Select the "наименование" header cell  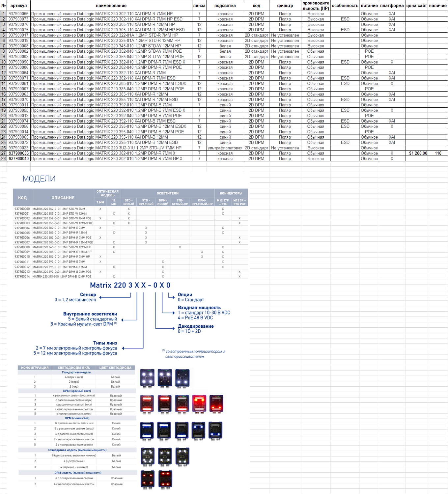(111, 6)
